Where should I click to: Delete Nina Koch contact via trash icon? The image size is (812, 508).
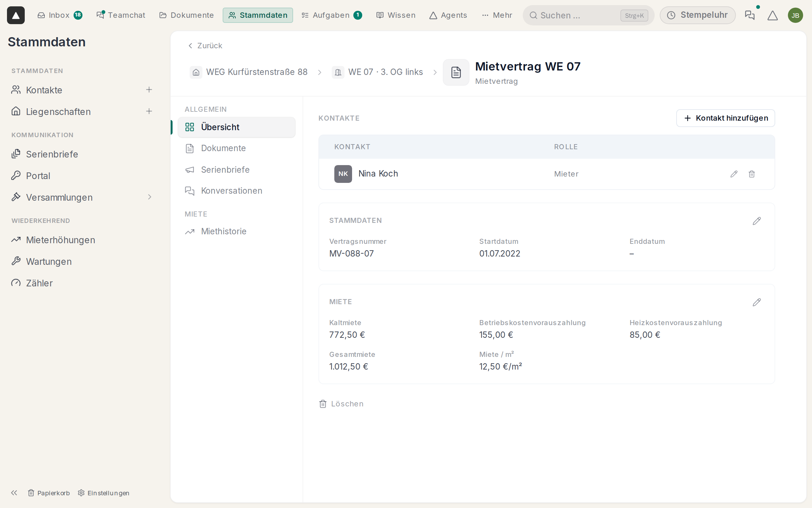pos(752,174)
